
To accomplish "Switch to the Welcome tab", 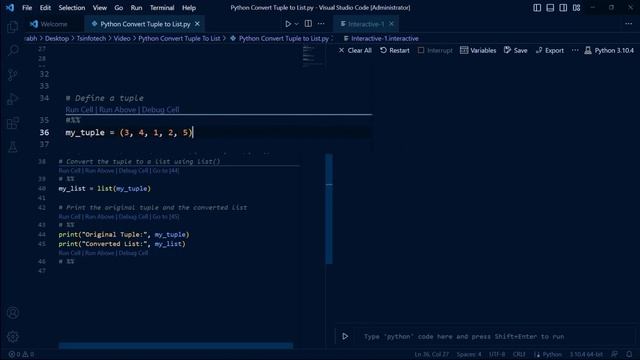I will [x=49, y=24].
